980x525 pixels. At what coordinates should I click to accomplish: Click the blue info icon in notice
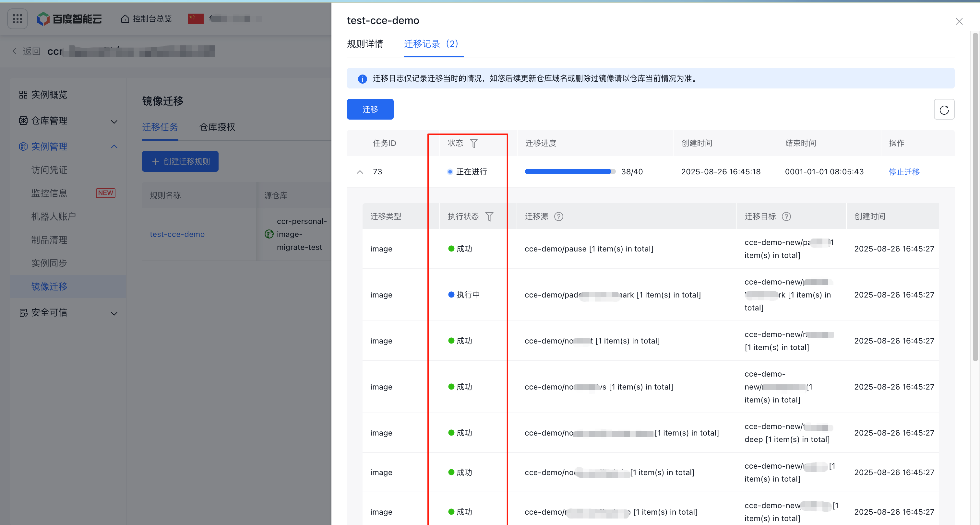(x=362, y=79)
